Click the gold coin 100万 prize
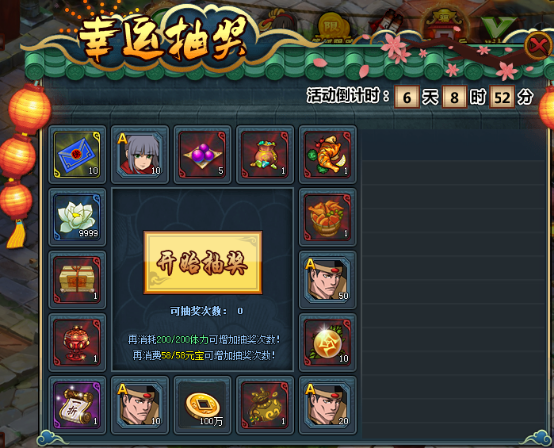The height and width of the screenshot is (448, 554). (202, 405)
